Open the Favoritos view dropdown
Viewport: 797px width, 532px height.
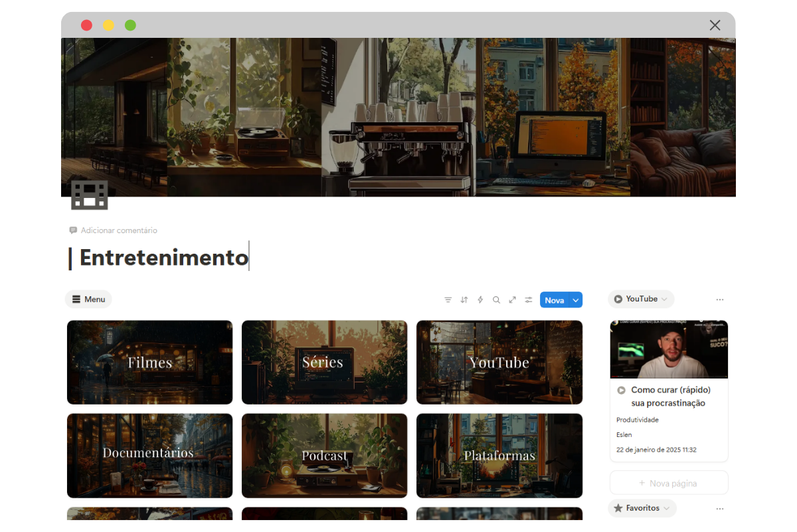tap(642, 508)
